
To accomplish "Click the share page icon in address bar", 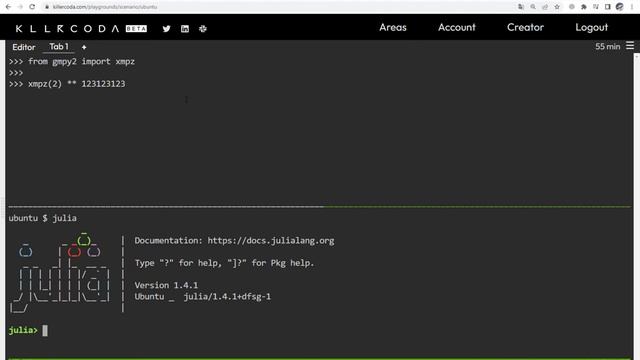I will click(545, 7).
